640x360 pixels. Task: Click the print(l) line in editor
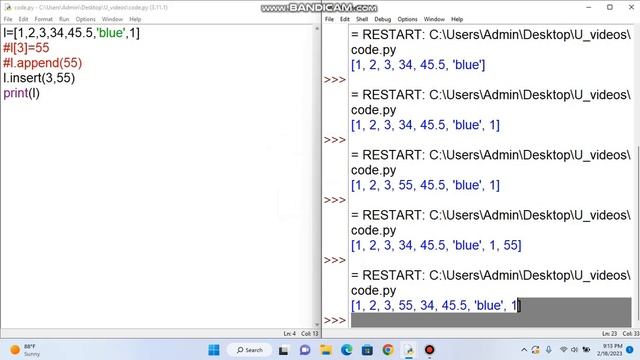tap(21, 93)
